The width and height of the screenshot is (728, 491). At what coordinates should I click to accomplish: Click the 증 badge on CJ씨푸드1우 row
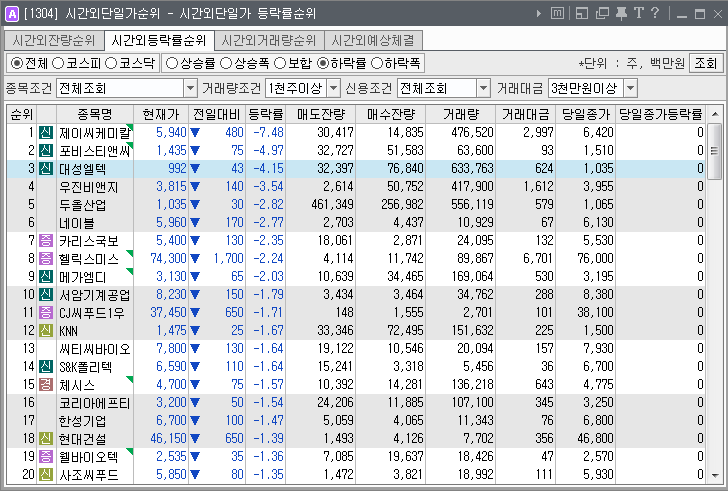tap(46, 312)
